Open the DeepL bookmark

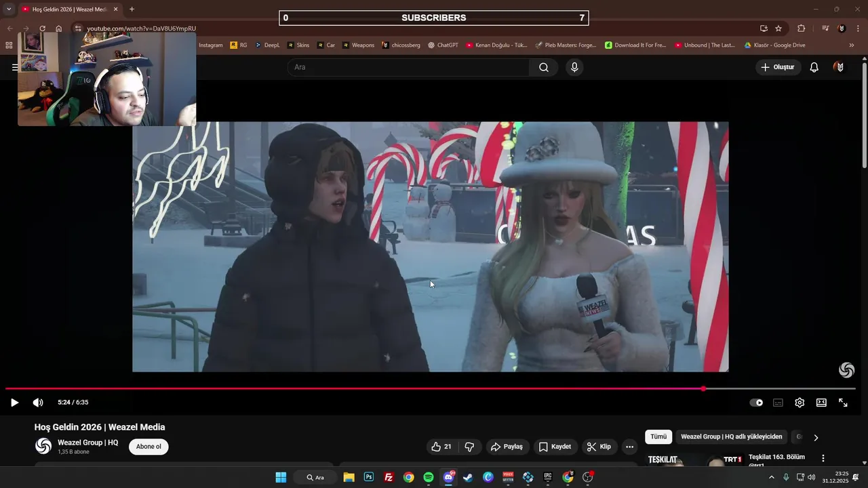tap(267, 45)
